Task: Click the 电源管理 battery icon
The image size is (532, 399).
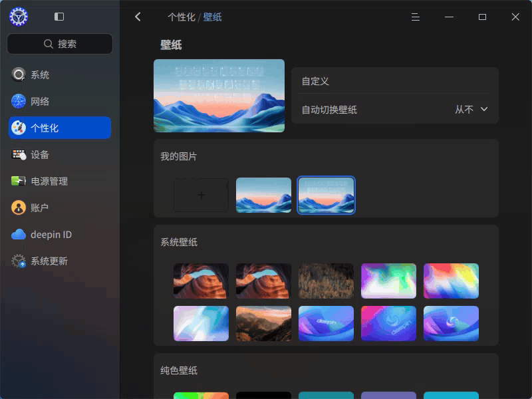Action: click(19, 181)
